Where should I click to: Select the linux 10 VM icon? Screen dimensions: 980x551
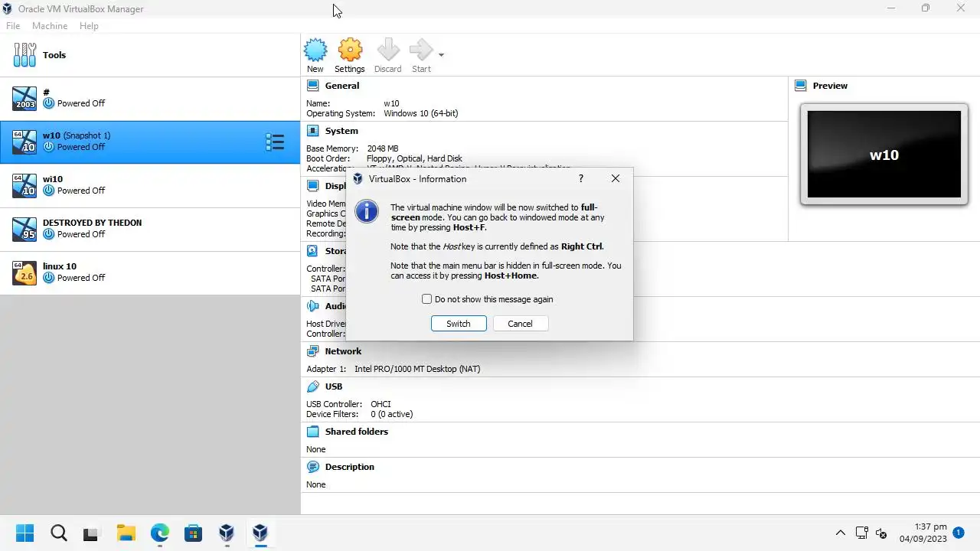click(x=24, y=272)
